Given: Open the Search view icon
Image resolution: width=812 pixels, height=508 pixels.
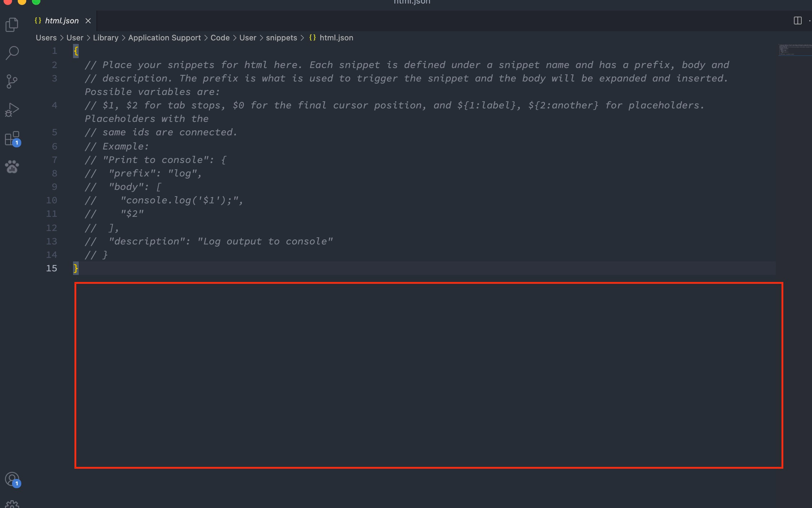Looking at the screenshot, I should coord(12,53).
